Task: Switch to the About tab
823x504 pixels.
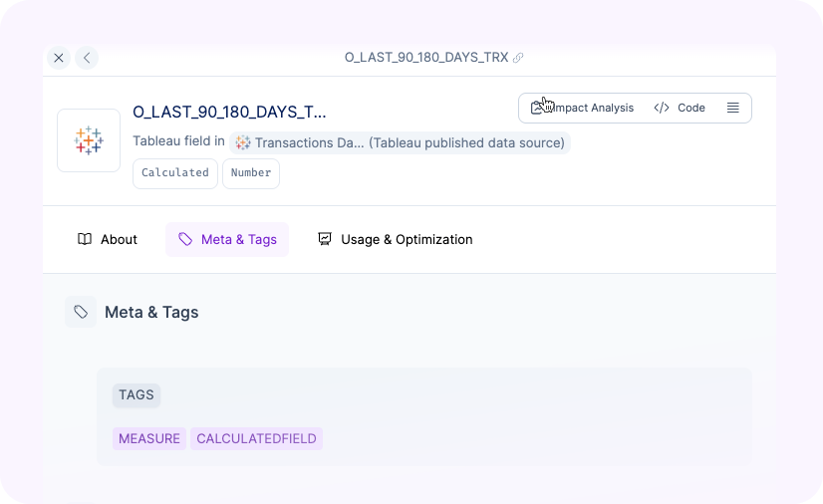Action: click(x=108, y=239)
